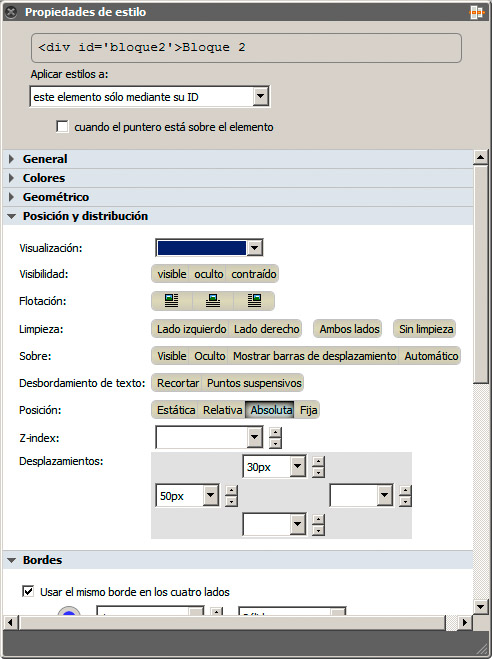Enable 'cuando el puntero está sobre el elemento'

pyautogui.click(x=62, y=127)
